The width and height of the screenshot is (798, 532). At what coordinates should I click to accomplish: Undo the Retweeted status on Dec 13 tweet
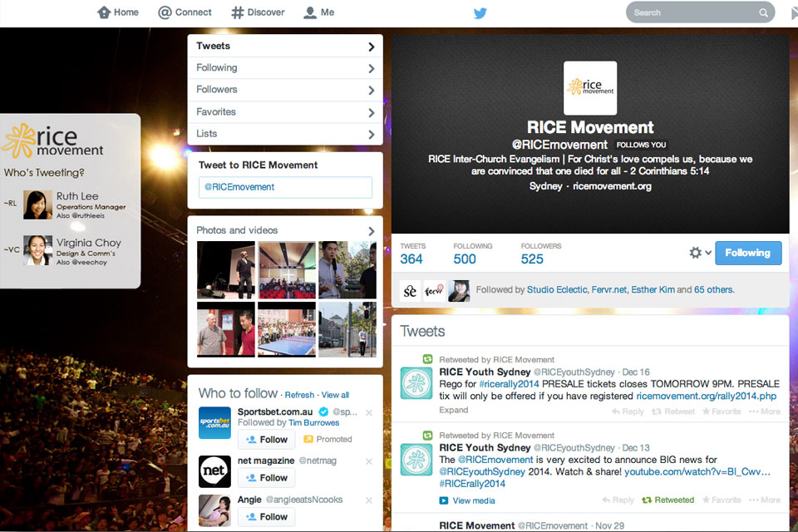coord(667,500)
